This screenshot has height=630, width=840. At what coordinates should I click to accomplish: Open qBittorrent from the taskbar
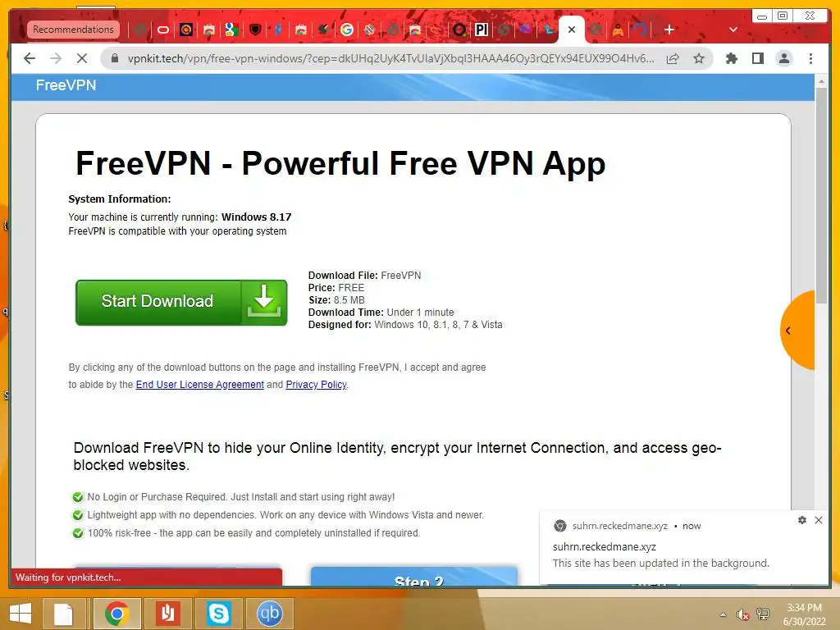click(269, 614)
